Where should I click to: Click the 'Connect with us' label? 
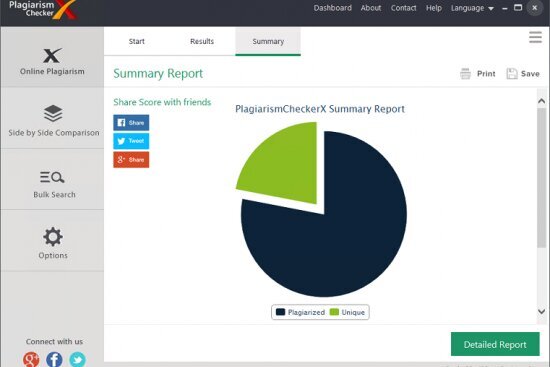point(54,341)
